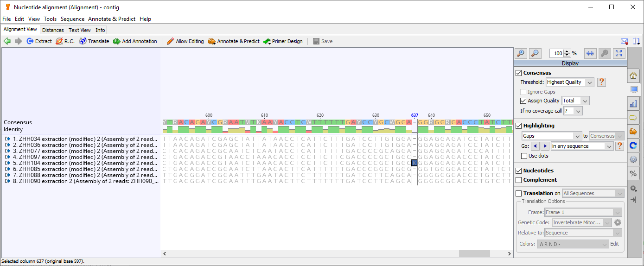Zoom in with magnifier plus icon
Screen dimensions: 644x266
(521, 53)
